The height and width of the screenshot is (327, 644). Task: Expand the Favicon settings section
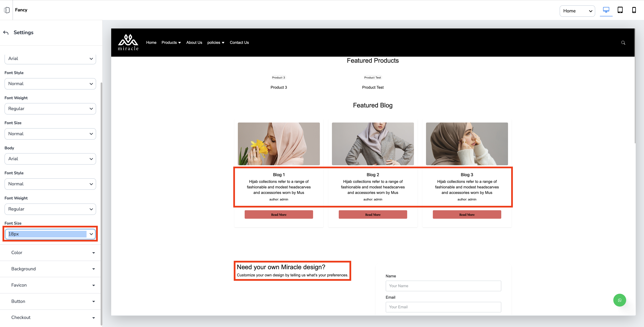50,285
